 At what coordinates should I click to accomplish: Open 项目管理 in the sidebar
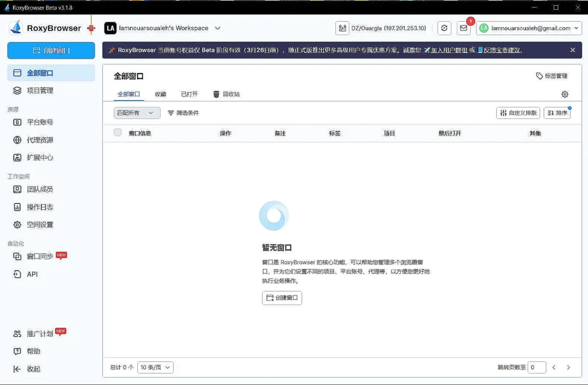tap(51, 90)
